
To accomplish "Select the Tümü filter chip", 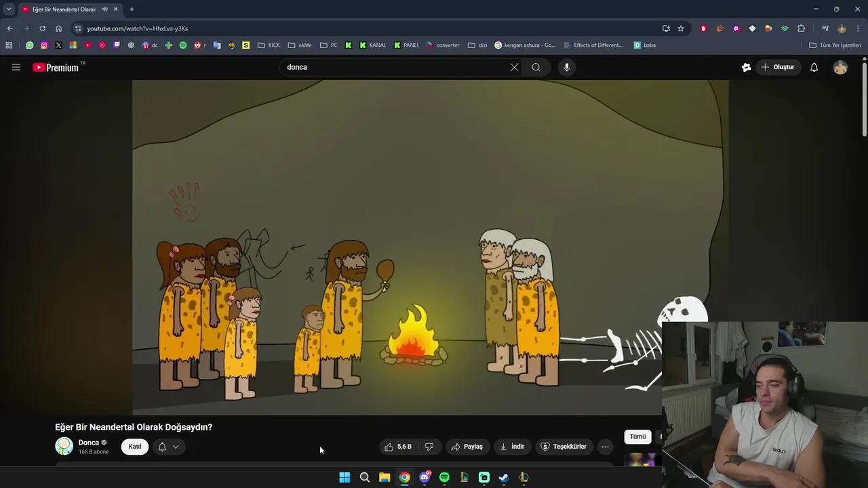I will [x=637, y=436].
